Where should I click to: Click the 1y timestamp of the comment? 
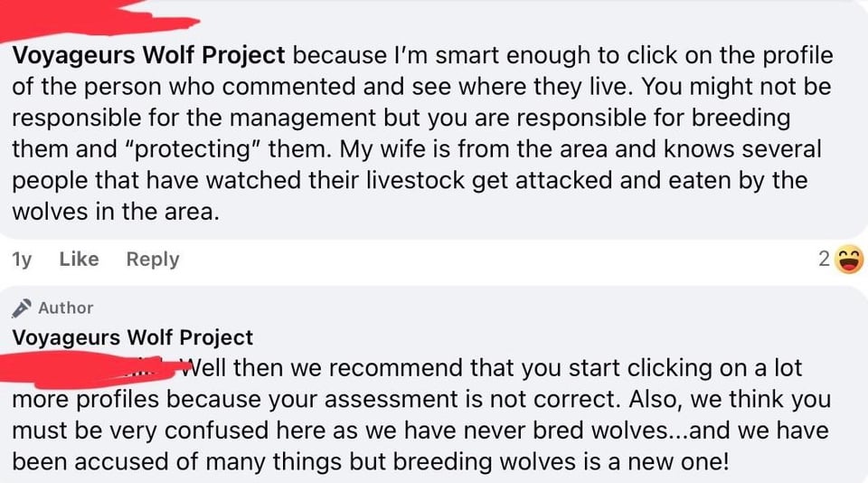point(22,260)
